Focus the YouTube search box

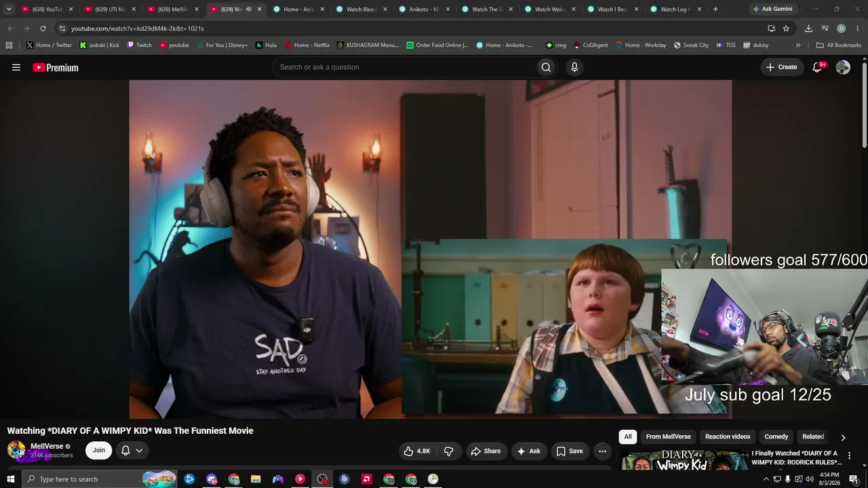[x=404, y=67]
